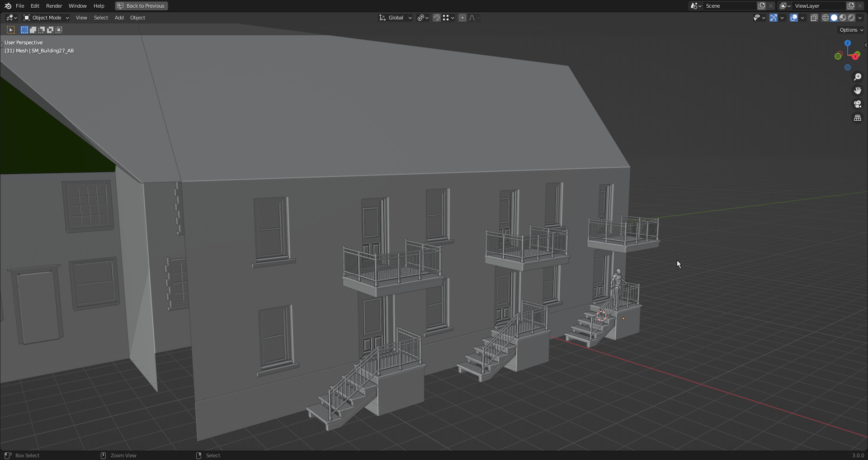Toggle the camera view icon
This screenshot has height=460, width=868.
click(x=857, y=104)
